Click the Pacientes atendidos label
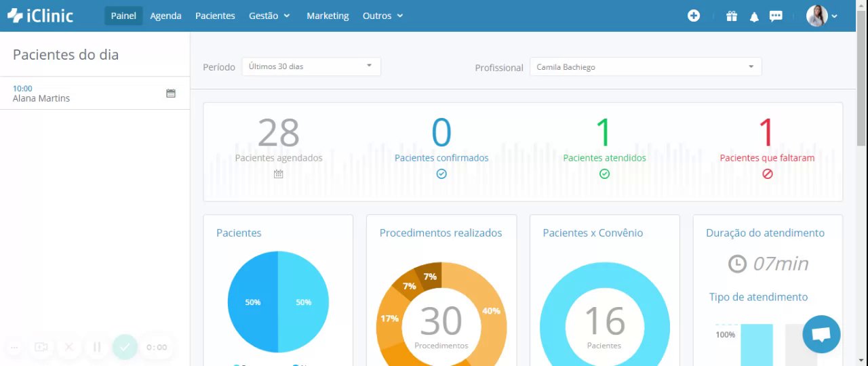Viewport: 868px width, 366px height. 604,158
